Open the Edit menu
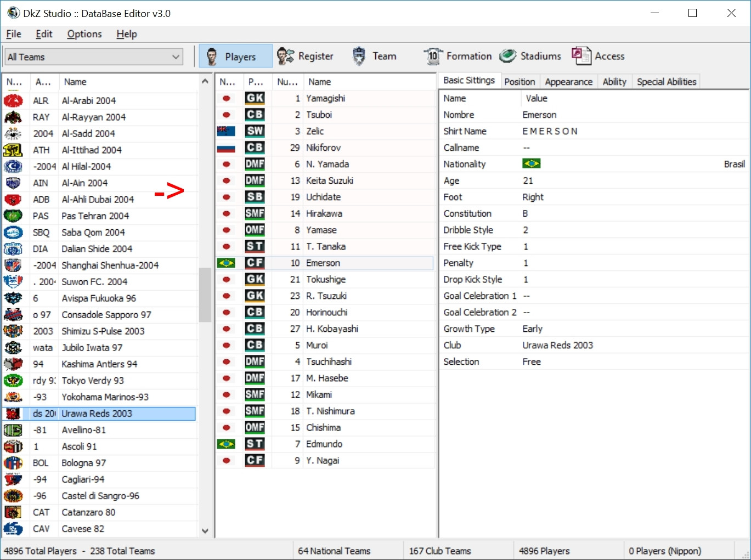Image resolution: width=751 pixels, height=560 pixels. [x=44, y=34]
